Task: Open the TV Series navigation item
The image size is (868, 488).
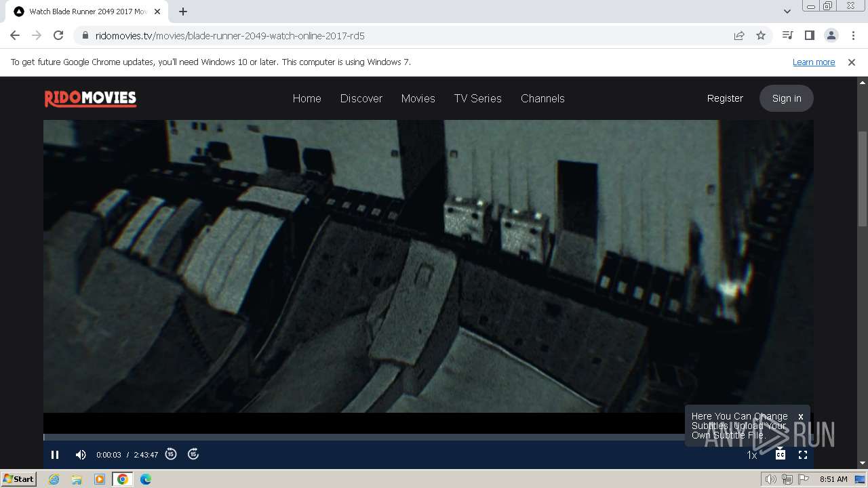Action: tap(478, 98)
